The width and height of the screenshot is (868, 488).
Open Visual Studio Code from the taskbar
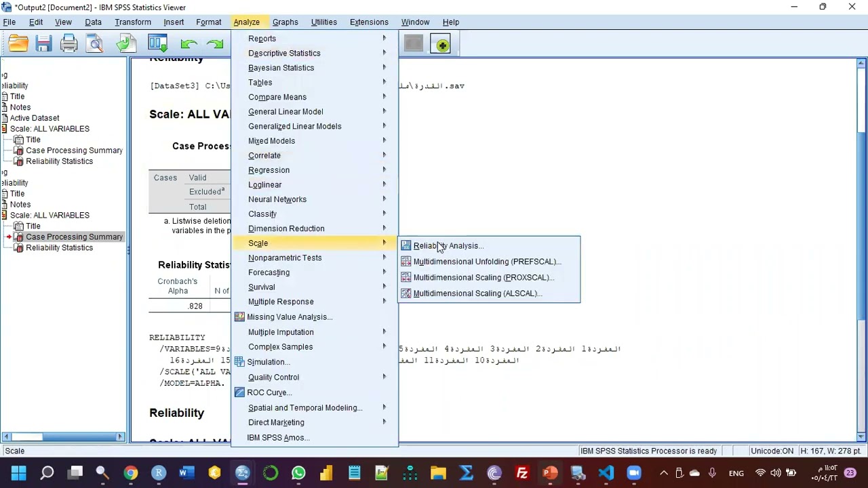click(606, 472)
